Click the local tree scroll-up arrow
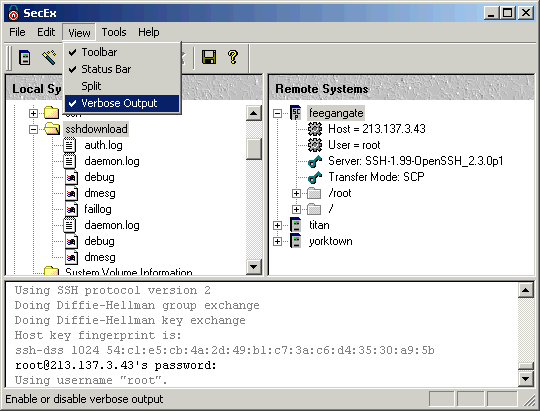 coord(254,113)
